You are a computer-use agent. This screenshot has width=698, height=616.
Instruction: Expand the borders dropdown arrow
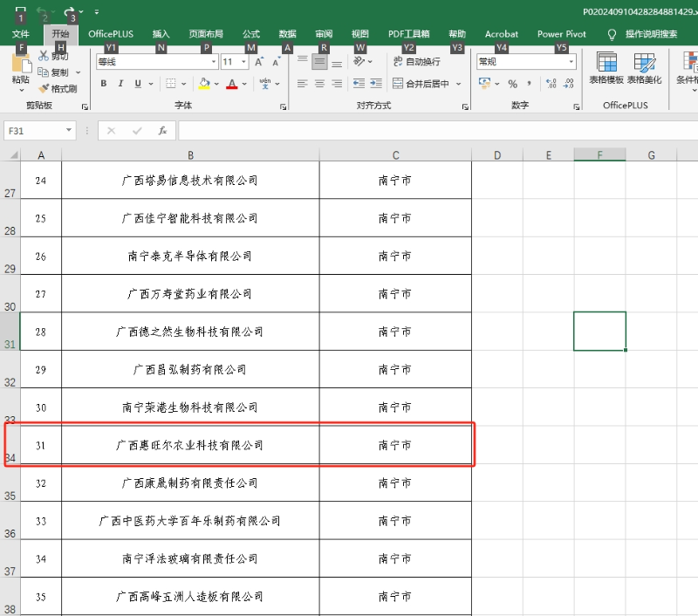(183, 83)
